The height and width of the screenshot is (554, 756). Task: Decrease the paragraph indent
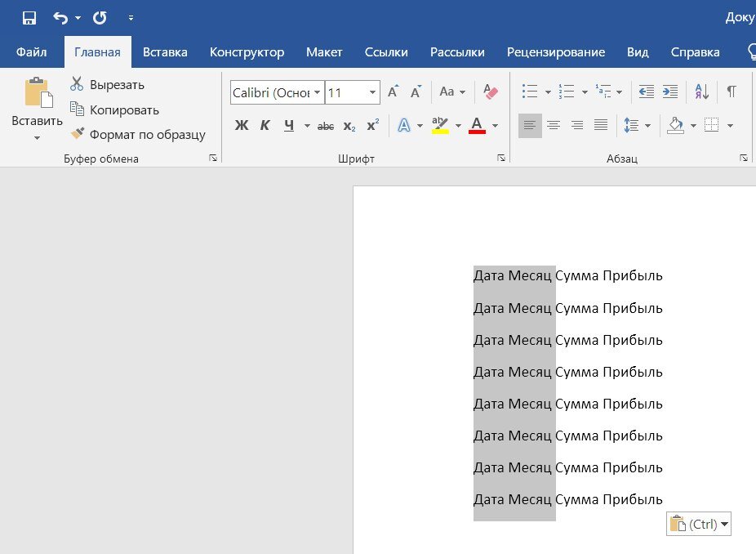[646, 92]
